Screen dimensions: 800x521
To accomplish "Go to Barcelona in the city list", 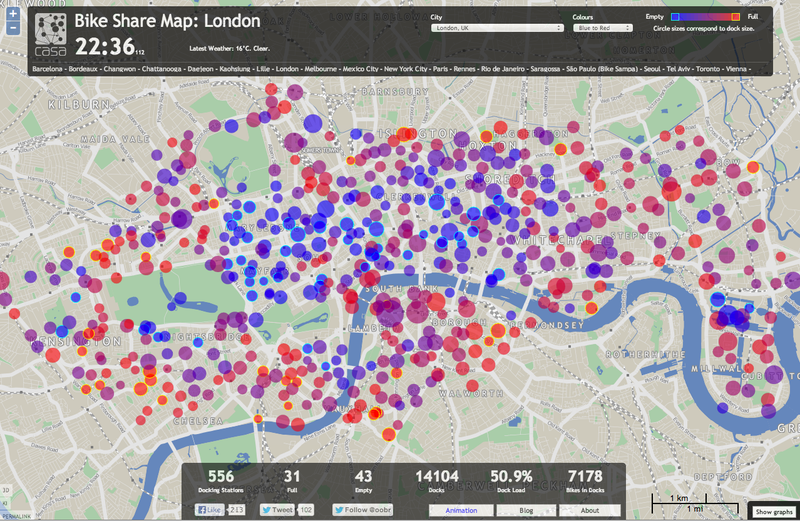I will (x=47, y=69).
